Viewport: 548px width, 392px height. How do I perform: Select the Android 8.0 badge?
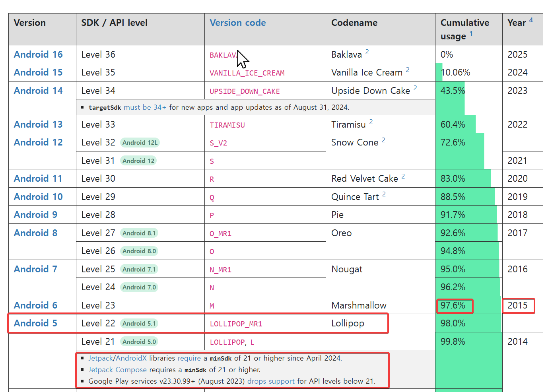[x=139, y=251]
